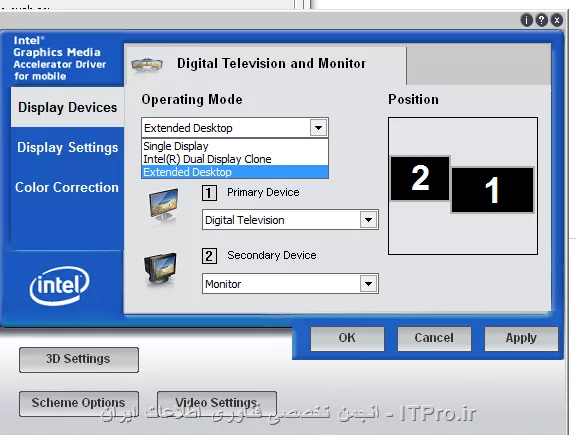
Task: Open help via question mark icon
Action: 542,20
